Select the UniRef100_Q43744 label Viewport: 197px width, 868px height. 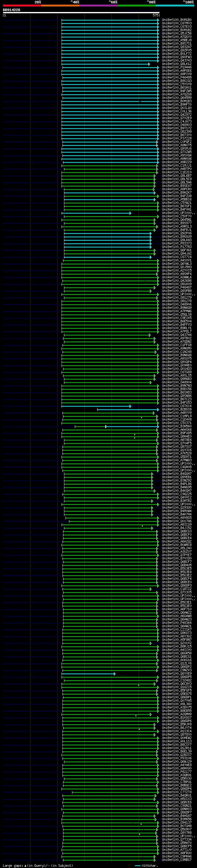177,335
